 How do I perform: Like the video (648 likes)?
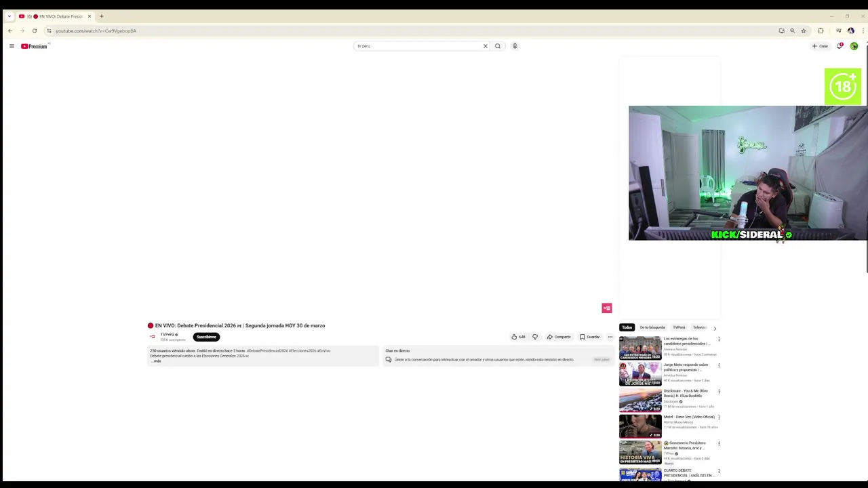519,337
